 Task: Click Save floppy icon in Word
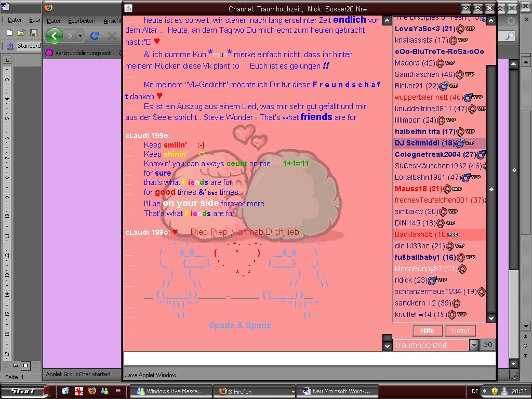(34, 33)
